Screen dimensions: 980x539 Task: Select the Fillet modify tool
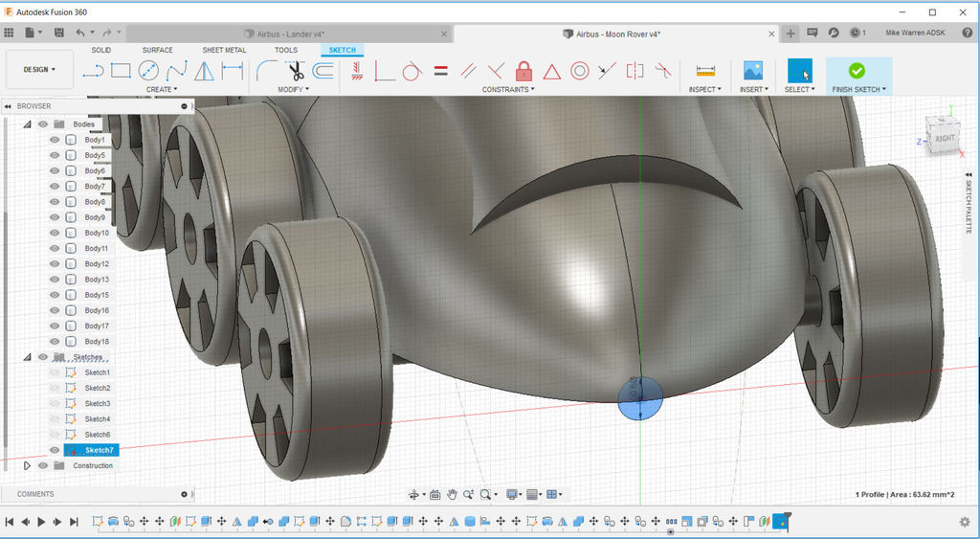point(267,71)
